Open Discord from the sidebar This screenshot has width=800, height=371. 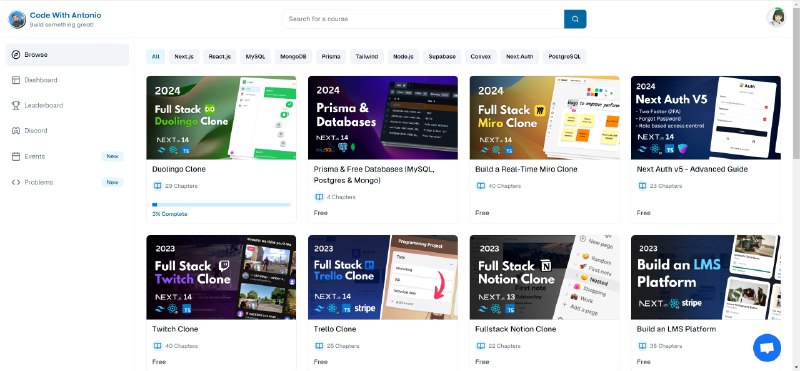tap(67, 131)
